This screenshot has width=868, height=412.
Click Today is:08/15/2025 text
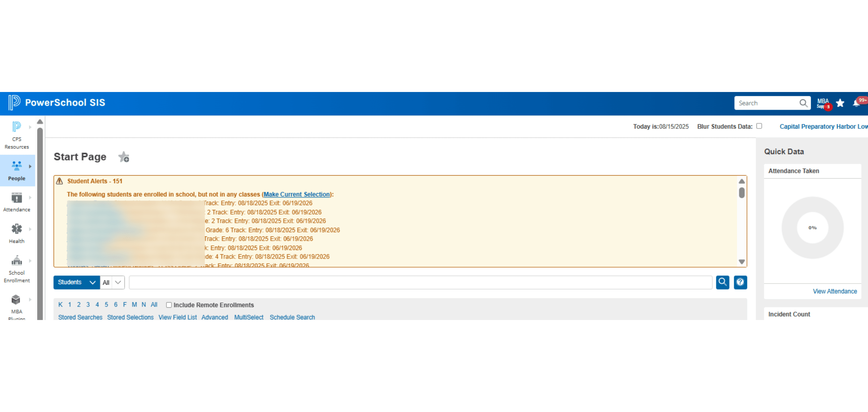point(661,126)
